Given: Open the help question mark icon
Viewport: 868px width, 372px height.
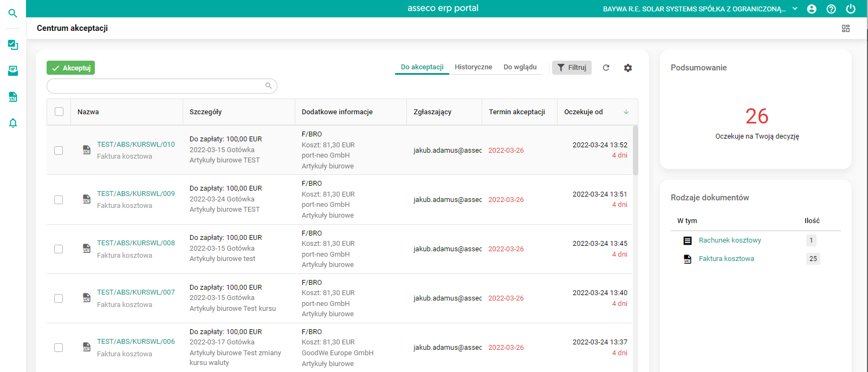Looking at the screenshot, I should 831,9.
